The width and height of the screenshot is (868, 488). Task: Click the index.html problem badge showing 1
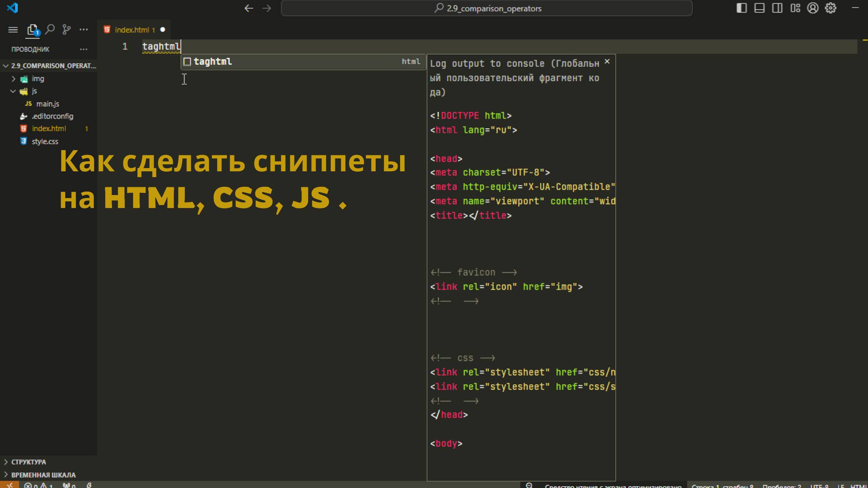(x=86, y=129)
